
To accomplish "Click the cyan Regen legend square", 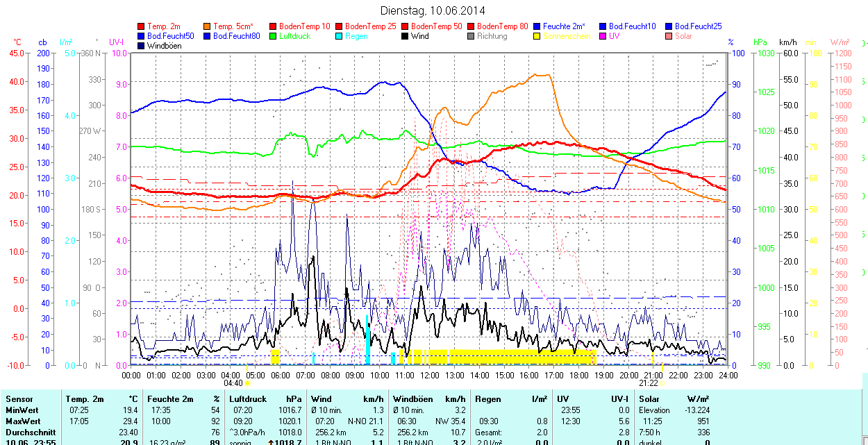I will 340,36.
